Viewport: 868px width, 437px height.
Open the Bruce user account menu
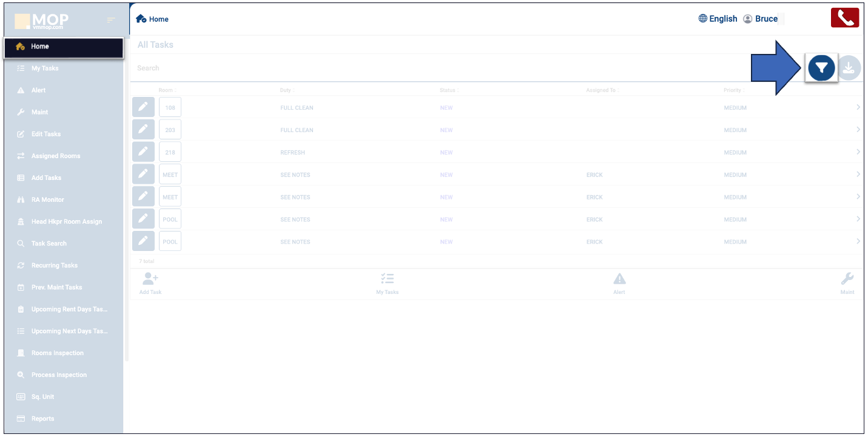761,19
